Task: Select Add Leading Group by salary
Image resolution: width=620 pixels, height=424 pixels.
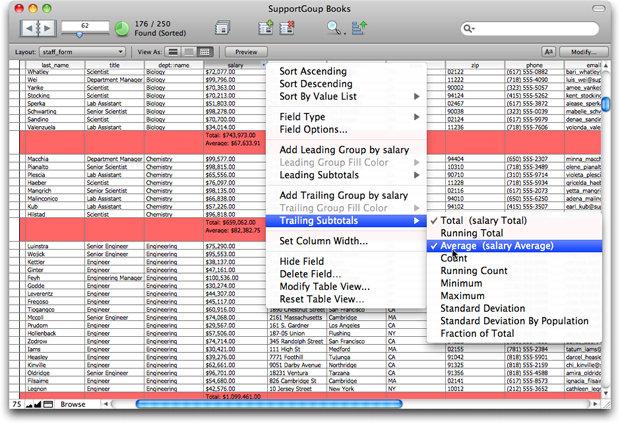Action: click(346, 150)
